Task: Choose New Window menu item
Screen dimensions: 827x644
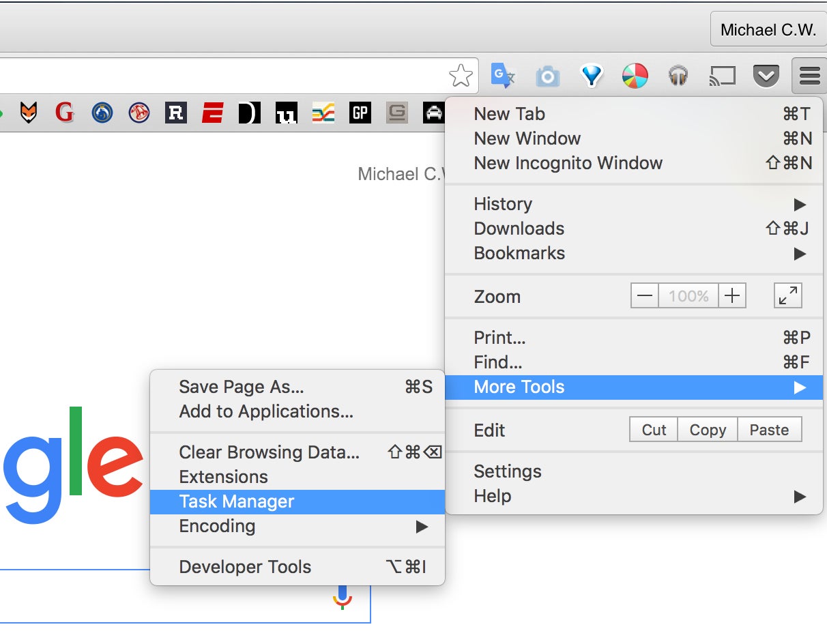Action: point(634,138)
